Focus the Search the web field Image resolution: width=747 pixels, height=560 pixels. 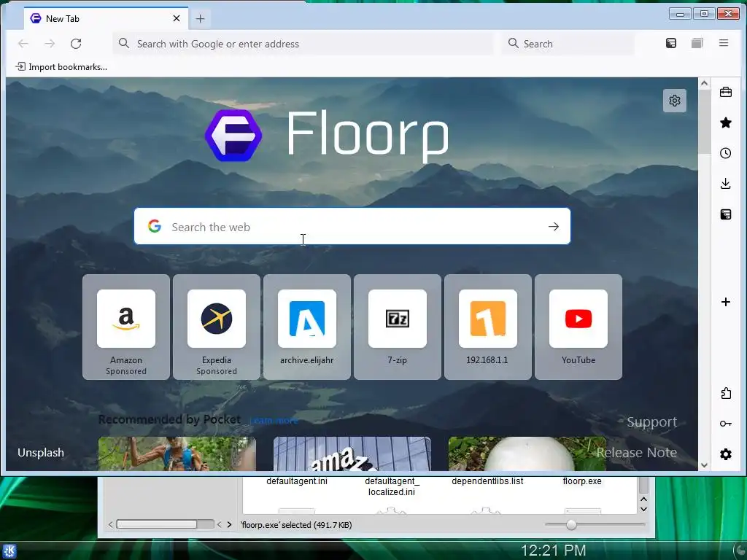[x=352, y=226]
